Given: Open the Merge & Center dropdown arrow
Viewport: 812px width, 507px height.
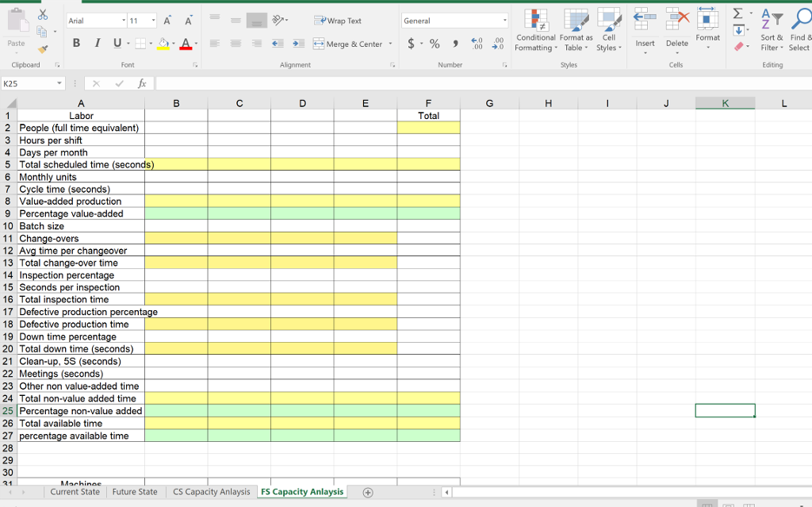Looking at the screenshot, I should 390,44.
